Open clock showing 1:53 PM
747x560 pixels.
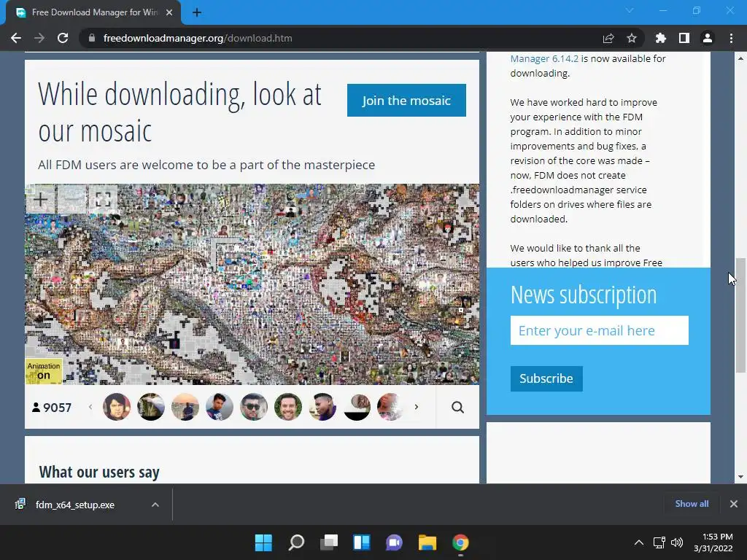(x=713, y=542)
